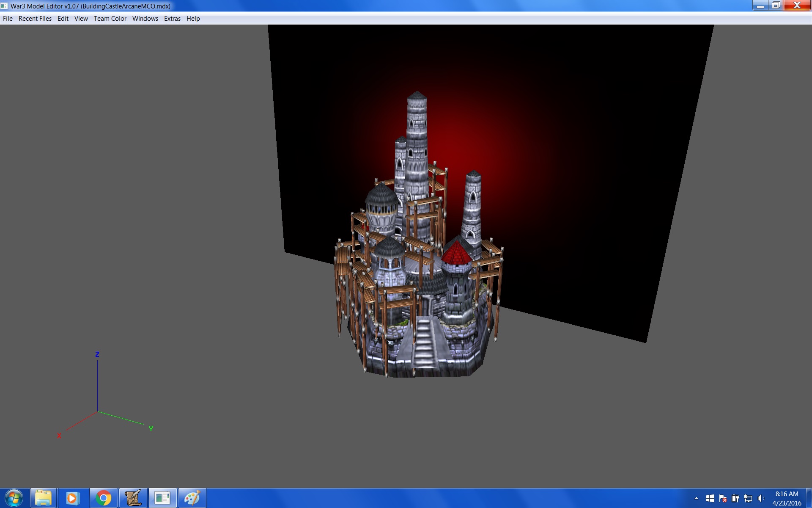Screen dimensions: 812x508
Task: Open the Windows Start menu
Action: [14, 498]
